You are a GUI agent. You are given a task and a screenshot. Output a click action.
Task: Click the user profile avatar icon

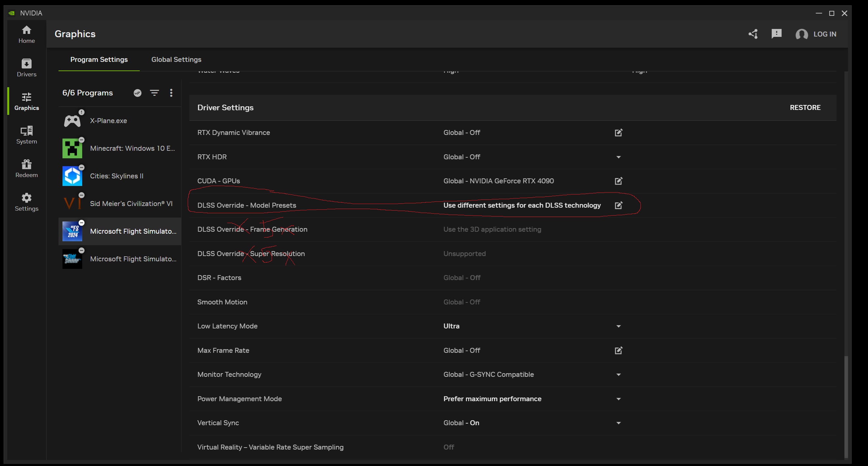tap(802, 34)
